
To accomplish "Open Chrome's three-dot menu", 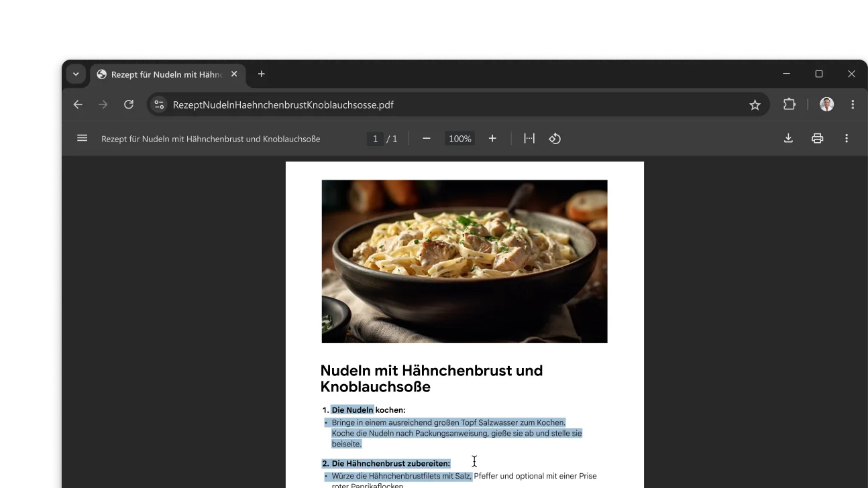I will tap(853, 104).
